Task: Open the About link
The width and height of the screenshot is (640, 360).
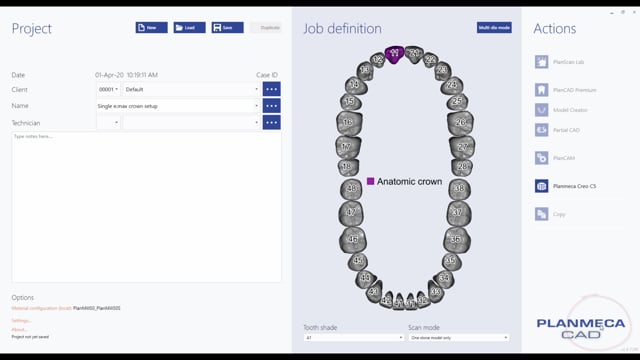Action: [19, 329]
